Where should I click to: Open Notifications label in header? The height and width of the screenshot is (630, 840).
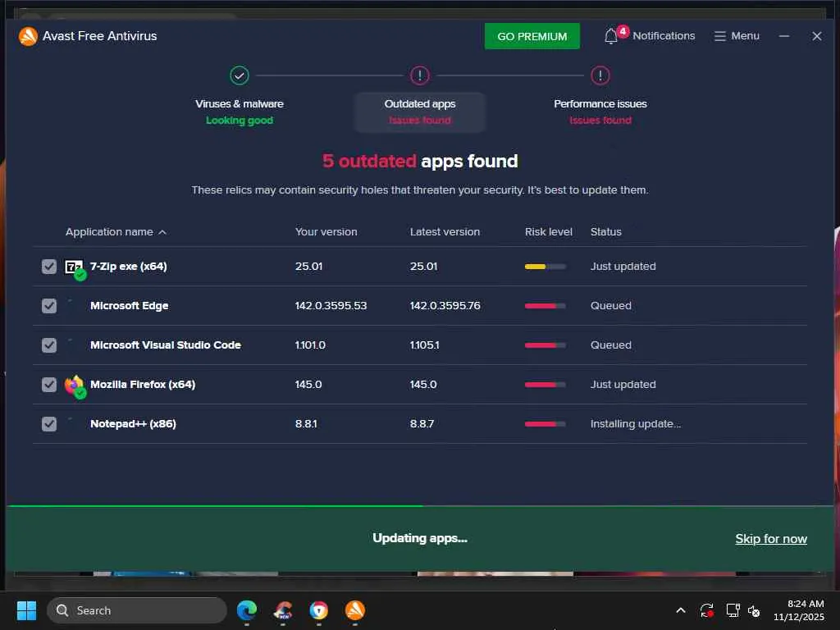click(x=664, y=36)
